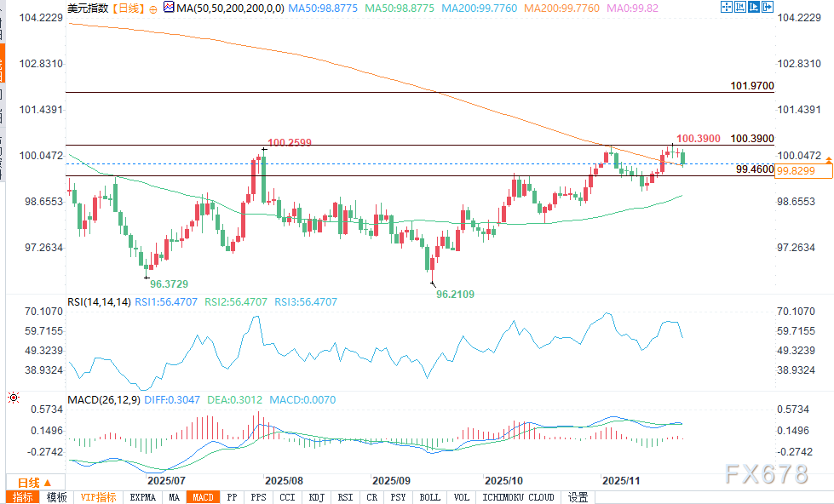Toggle the MACD indicator tab
834x504 pixels.
click(203, 497)
